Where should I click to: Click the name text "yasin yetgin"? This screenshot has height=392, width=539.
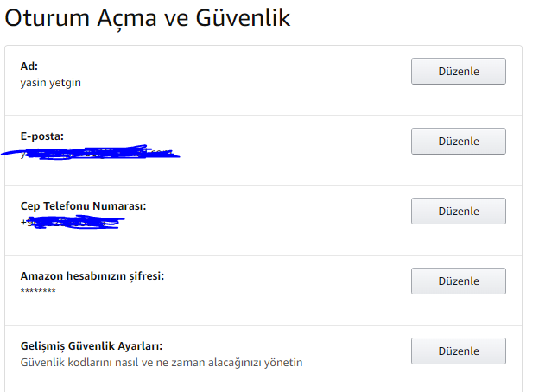[x=50, y=83]
